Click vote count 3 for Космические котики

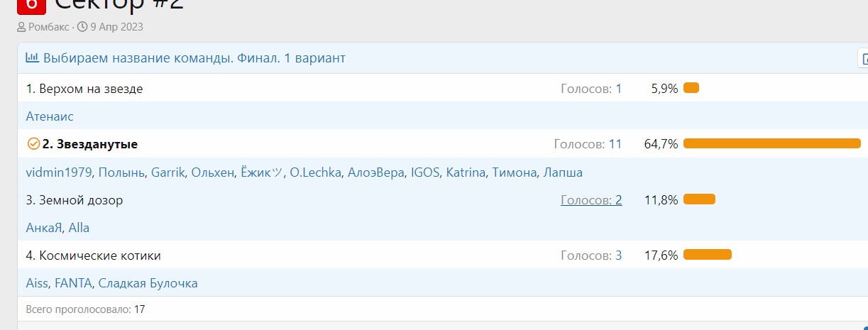(618, 255)
